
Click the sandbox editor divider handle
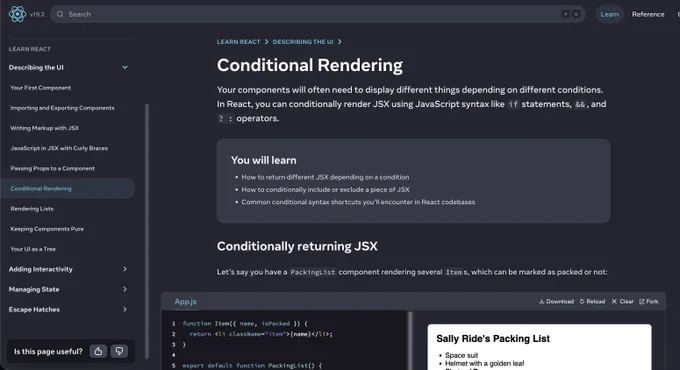pos(410,340)
